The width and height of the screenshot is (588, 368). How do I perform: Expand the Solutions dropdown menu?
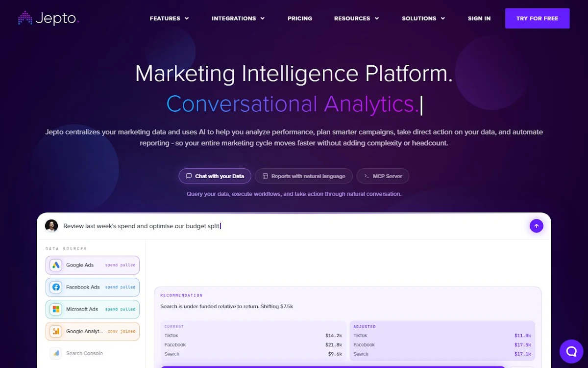[423, 18]
